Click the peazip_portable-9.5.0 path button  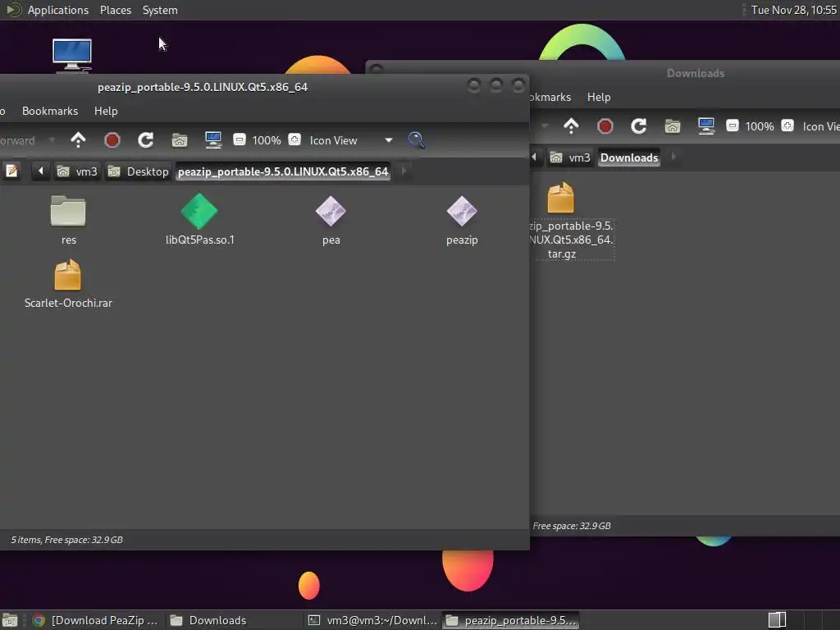coord(283,171)
